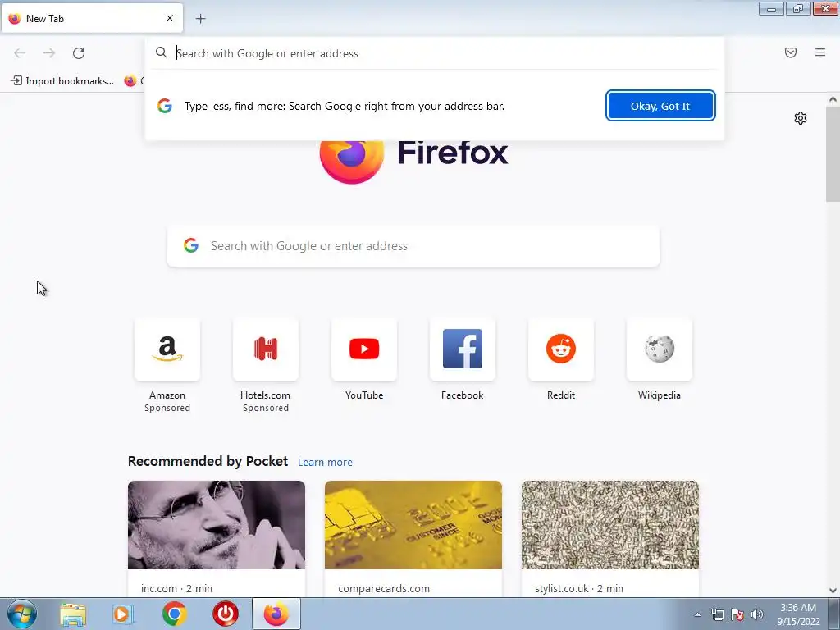Open the Firefox hamburger application menu
This screenshot has width=840, height=630.
coord(820,52)
